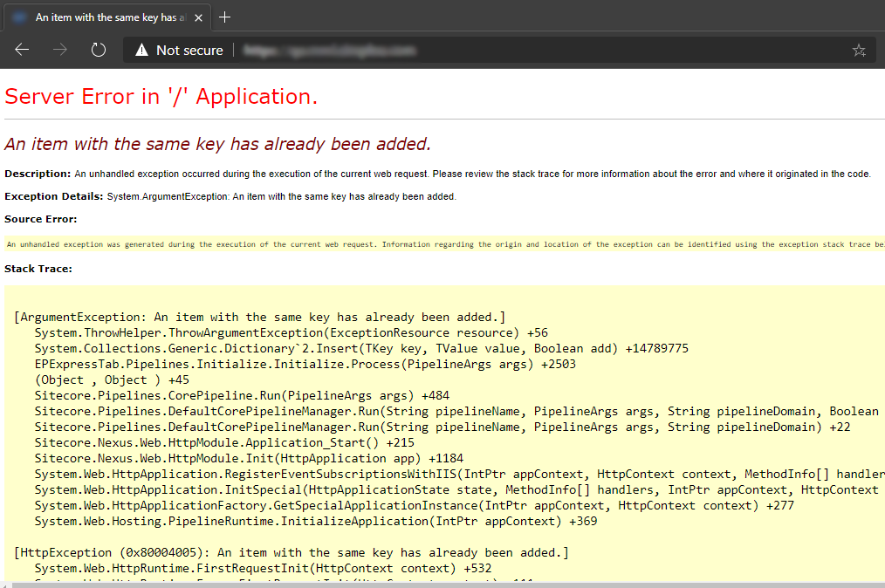This screenshot has height=588, width=885.
Task: Click the 'Stack Trace:' label
Action: coord(38,269)
